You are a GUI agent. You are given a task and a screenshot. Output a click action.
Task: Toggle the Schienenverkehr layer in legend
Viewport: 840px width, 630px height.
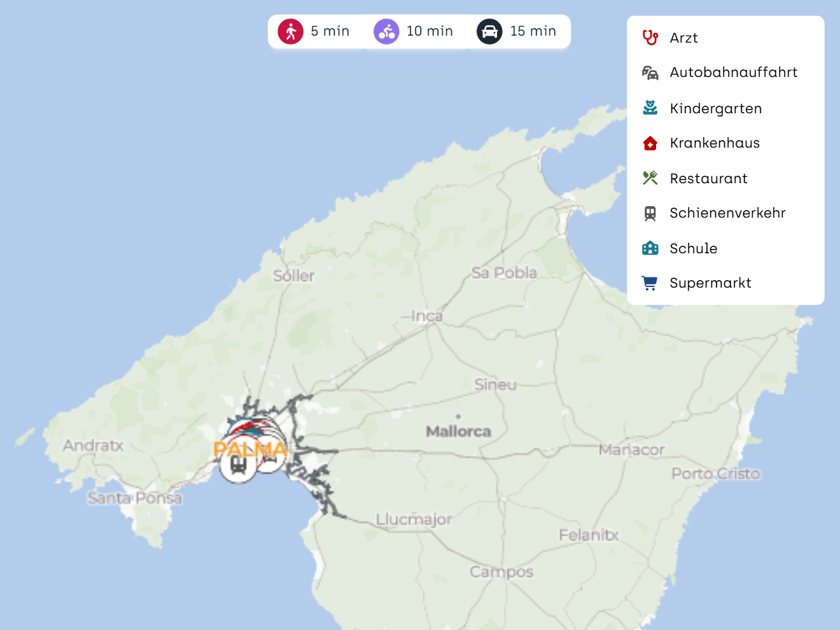[727, 213]
